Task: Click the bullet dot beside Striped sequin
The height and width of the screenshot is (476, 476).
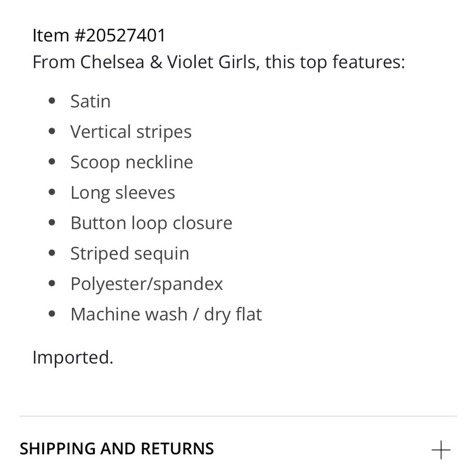Action: [x=52, y=253]
